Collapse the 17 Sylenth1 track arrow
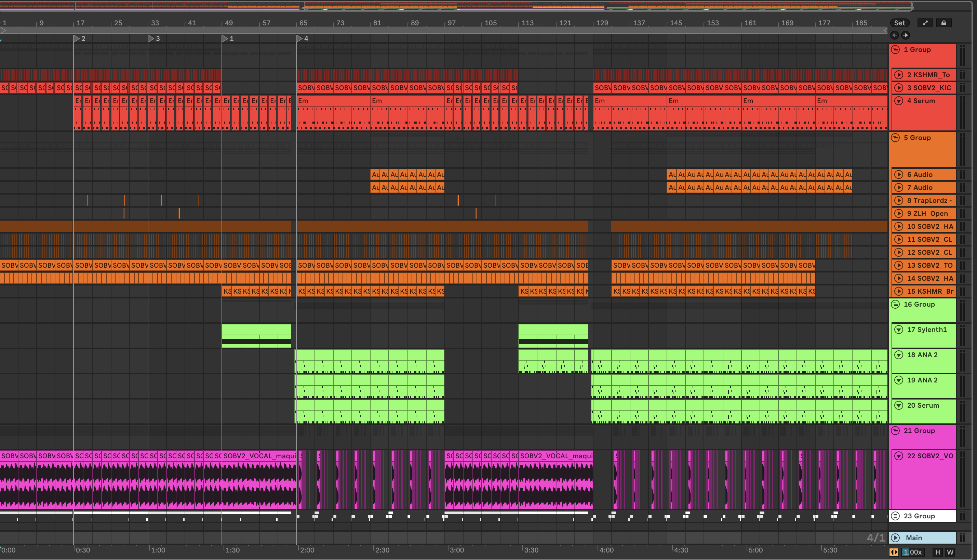 click(899, 330)
